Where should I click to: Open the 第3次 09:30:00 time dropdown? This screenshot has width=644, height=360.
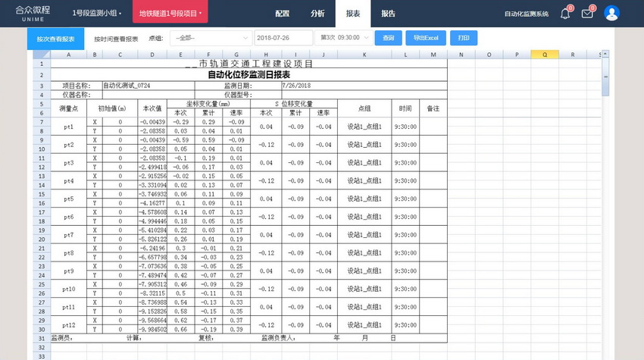(x=345, y=38)
